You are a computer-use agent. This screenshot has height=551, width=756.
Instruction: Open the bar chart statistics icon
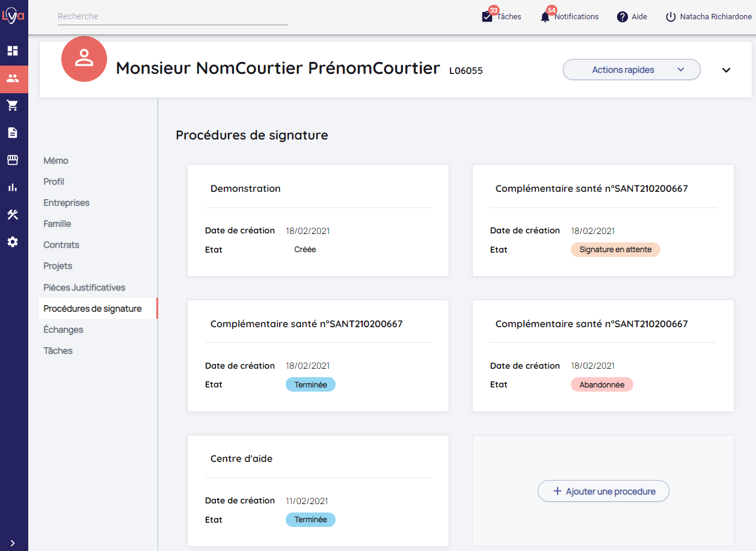click(13, 188)
